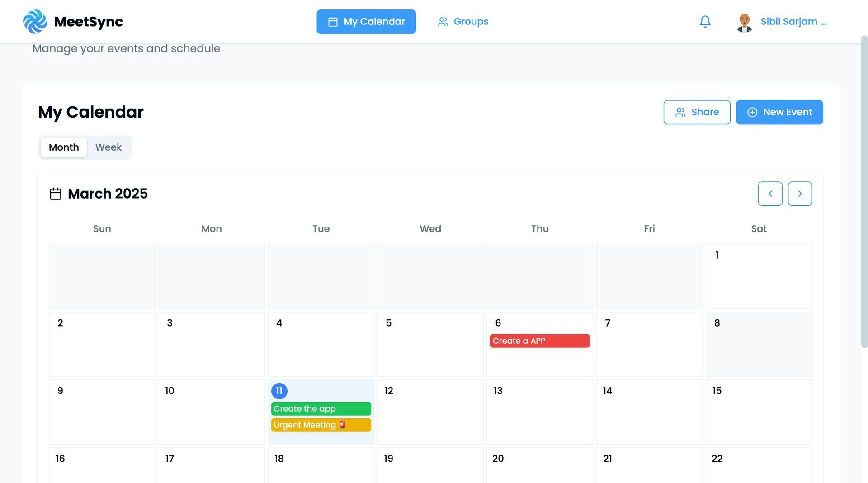Select the calendar icon in My Calendar button

333,21
